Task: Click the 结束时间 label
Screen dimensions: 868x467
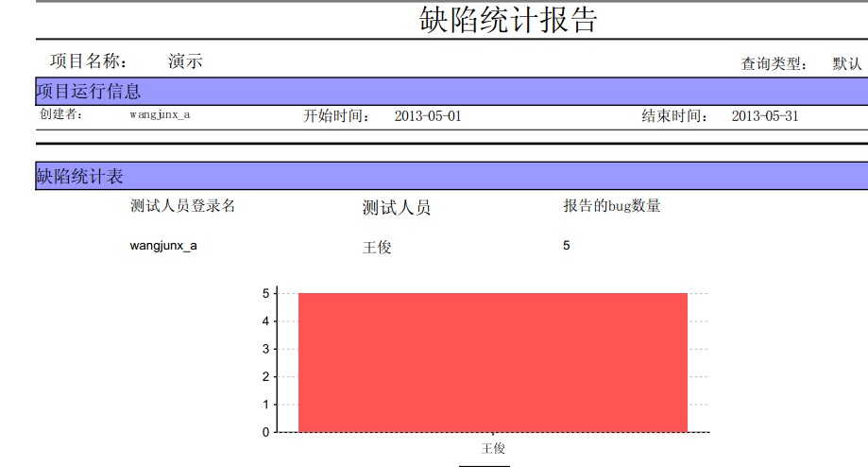Action: (674, 115)
